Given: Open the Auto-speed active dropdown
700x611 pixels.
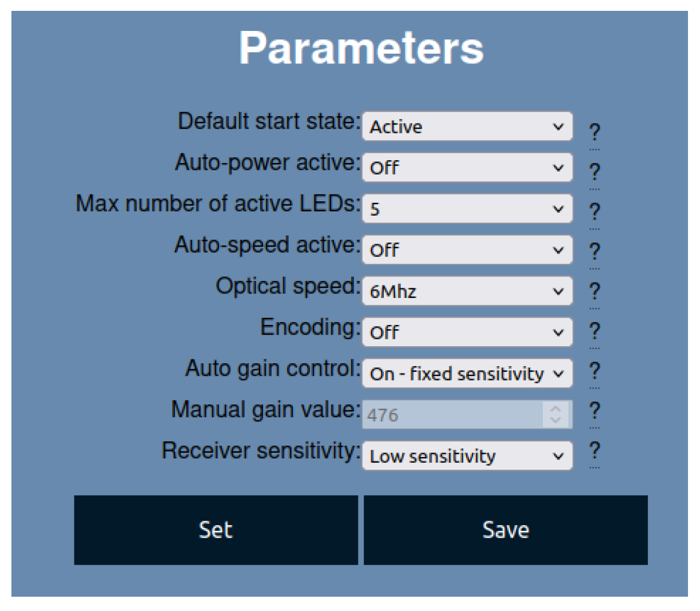Looking at the screenshot, I should coord(467,250).
